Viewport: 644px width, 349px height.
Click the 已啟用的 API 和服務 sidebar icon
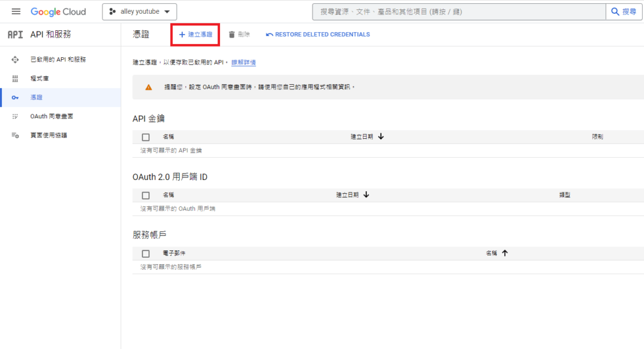click(x=16, y=59)
